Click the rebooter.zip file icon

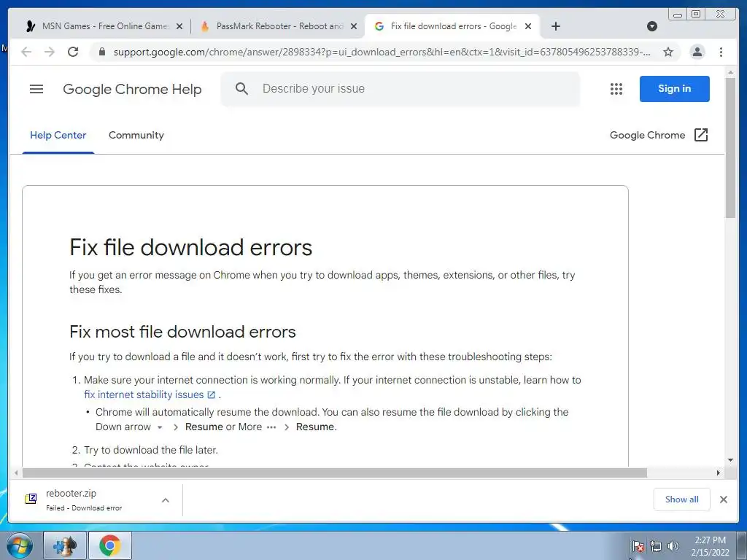click(31, 499)
